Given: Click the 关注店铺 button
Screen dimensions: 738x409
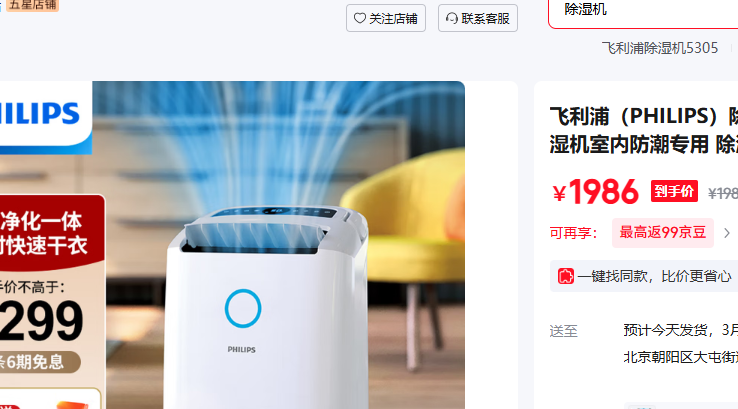Looking at the screenshot, I should coord(386,18).
